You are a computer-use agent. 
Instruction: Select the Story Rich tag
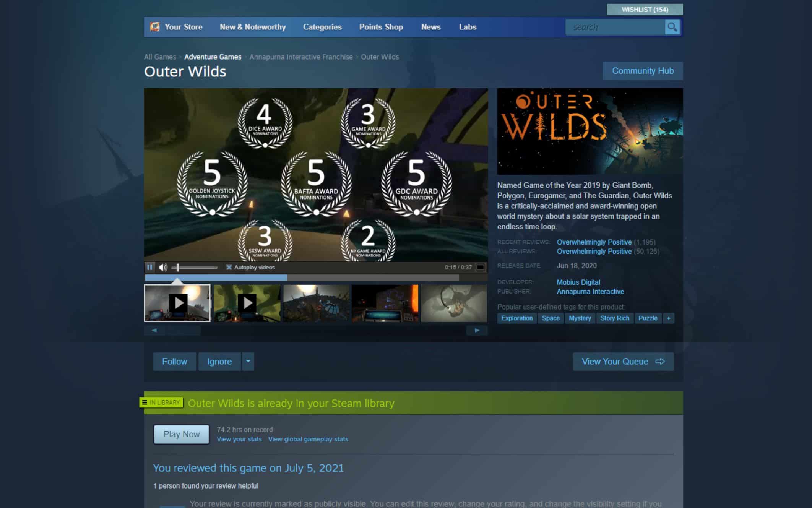pos(614,318)
